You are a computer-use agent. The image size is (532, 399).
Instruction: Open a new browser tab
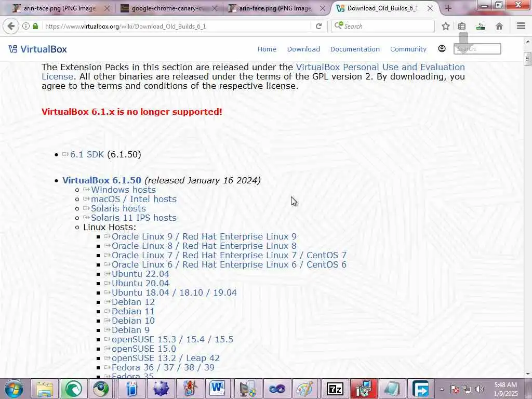click(x=448, y=8)
